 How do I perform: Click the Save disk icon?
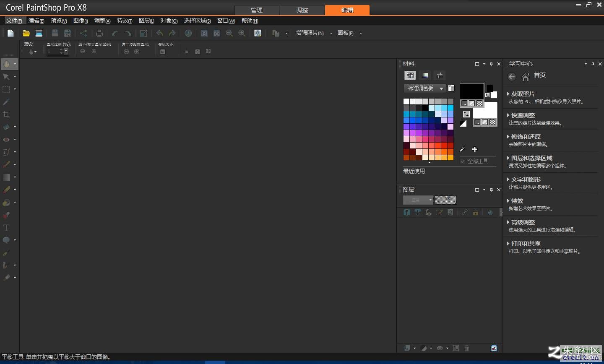pyautogui.click(x=55, y=33)
